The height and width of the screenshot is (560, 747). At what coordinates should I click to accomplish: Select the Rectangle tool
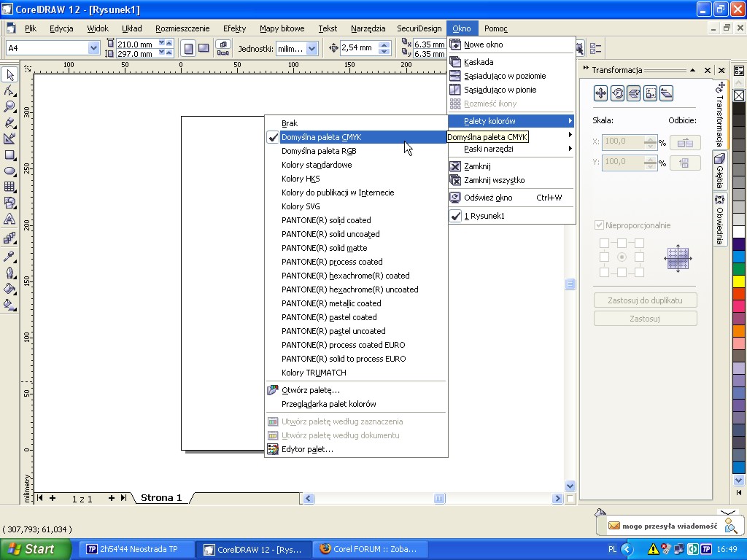(9, 155)
